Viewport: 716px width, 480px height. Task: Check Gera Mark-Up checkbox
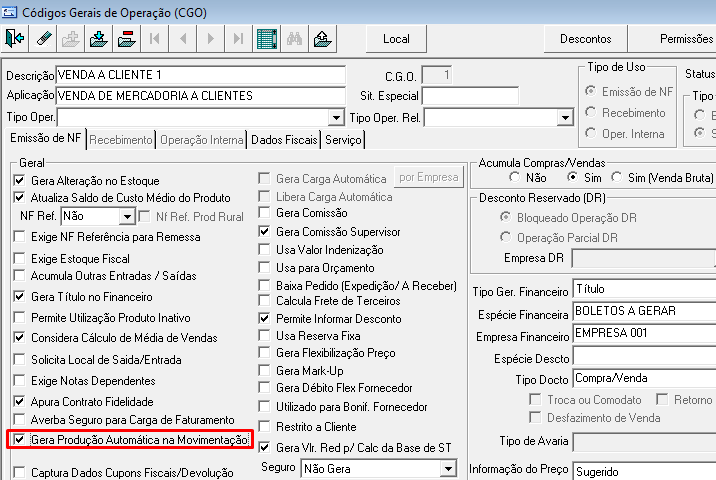264,370
